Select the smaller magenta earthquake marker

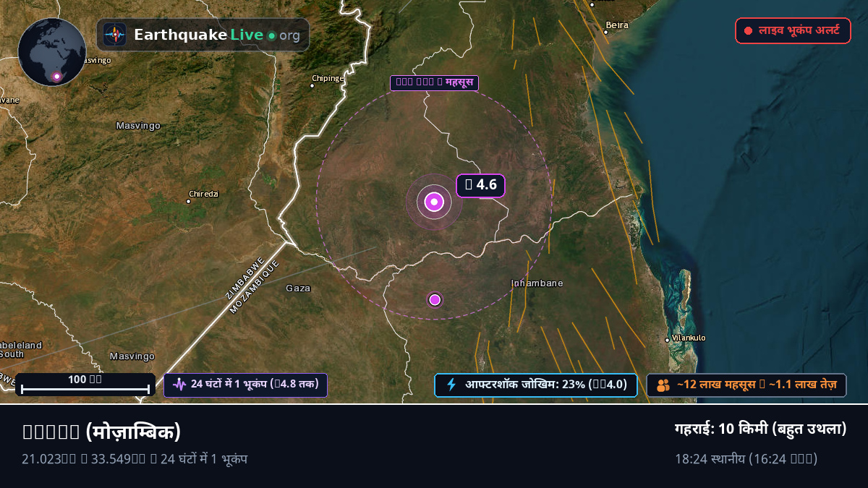(435, 299)
